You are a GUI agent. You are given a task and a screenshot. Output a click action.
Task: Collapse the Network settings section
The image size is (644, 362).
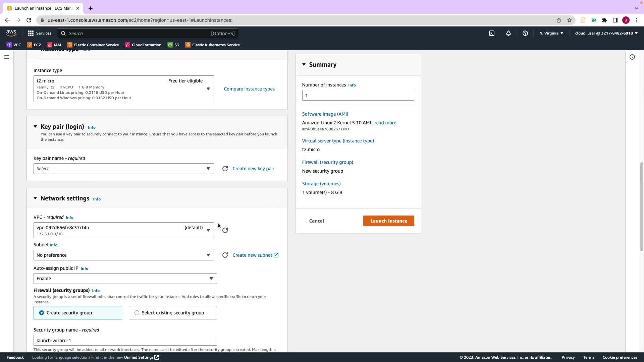[35, 198]
